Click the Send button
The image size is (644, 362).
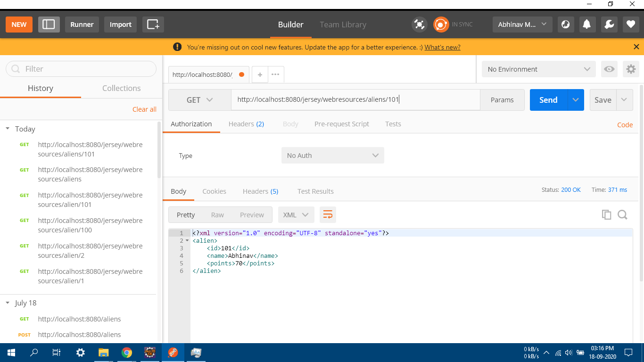548,99
